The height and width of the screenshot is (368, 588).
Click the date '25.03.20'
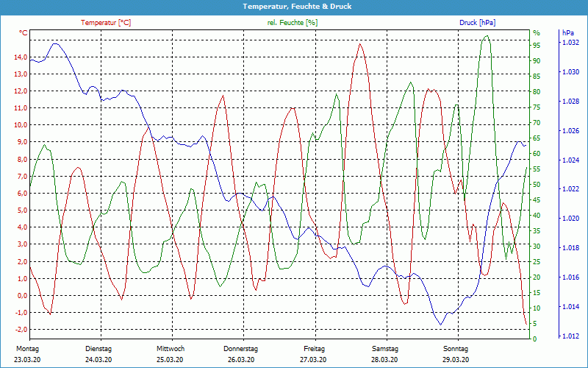coord(170,360)
